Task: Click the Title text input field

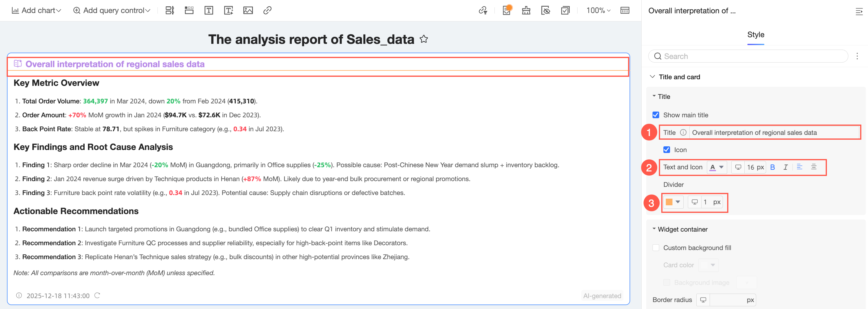Action: click(773, 132)
